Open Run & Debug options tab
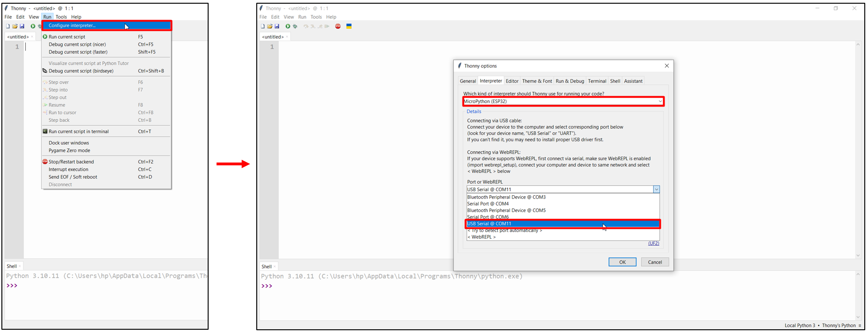 [x=570, y=81]
